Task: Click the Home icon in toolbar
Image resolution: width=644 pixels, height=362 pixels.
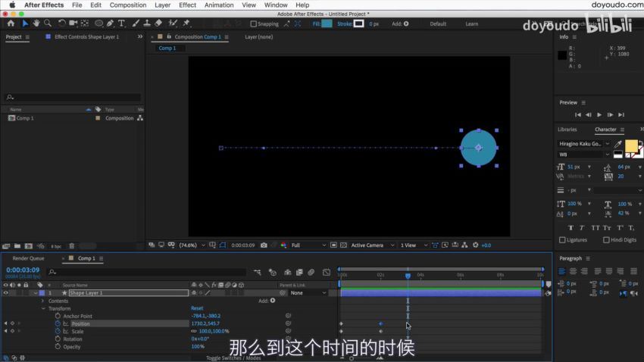Action: click(11, 23)
